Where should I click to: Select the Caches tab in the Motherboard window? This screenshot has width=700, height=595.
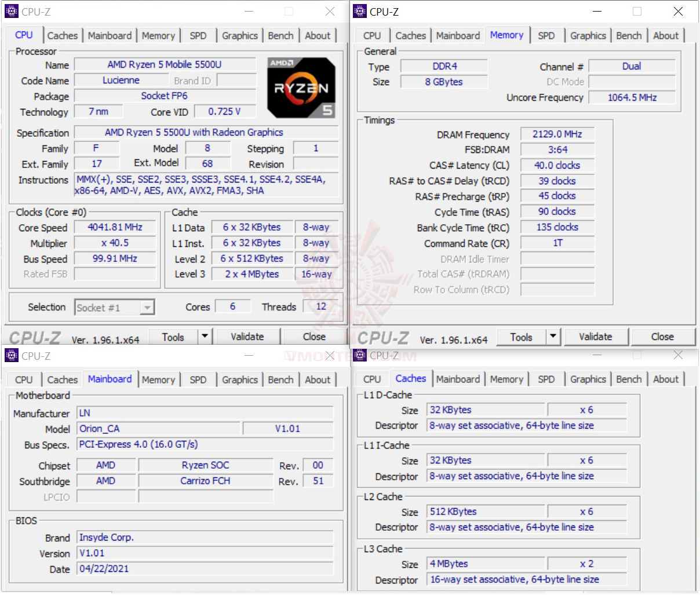63,379
